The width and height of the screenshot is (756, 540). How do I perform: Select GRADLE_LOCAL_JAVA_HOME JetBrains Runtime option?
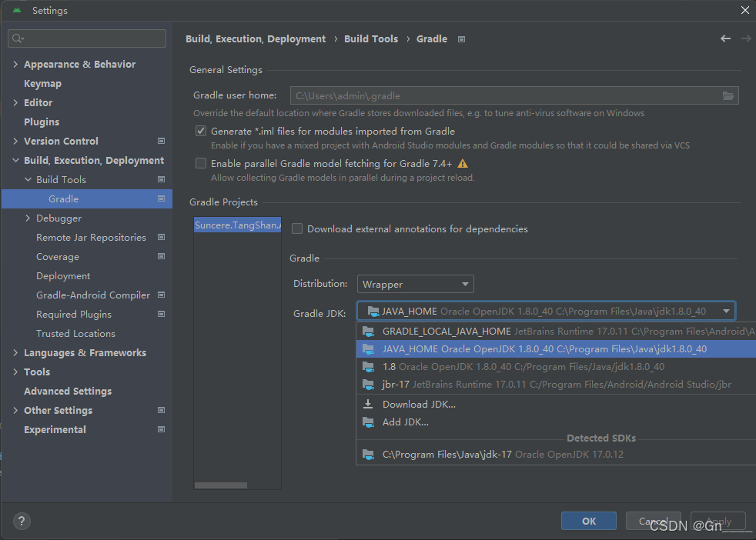[556, 332]
